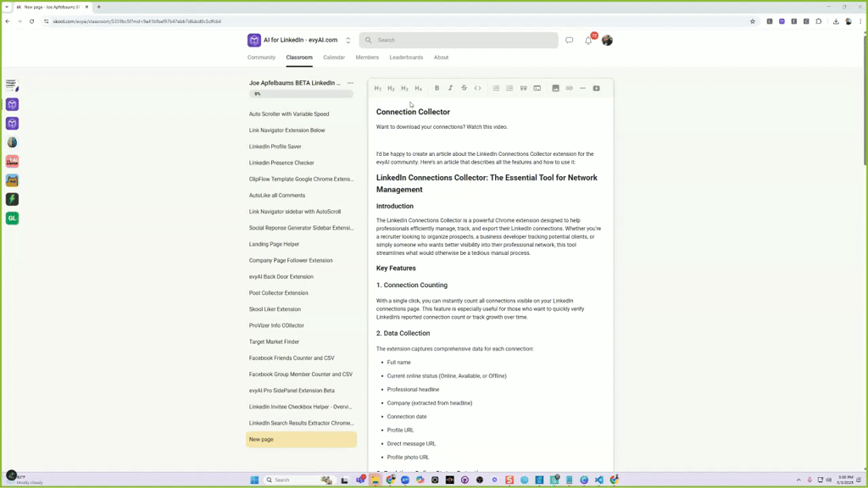Insert a code block

coord(537,88)
